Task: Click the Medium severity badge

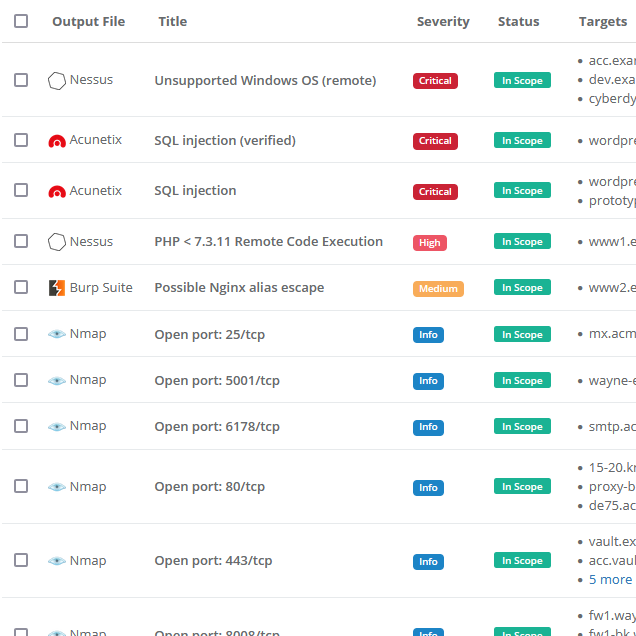Action: pos(438,288)
